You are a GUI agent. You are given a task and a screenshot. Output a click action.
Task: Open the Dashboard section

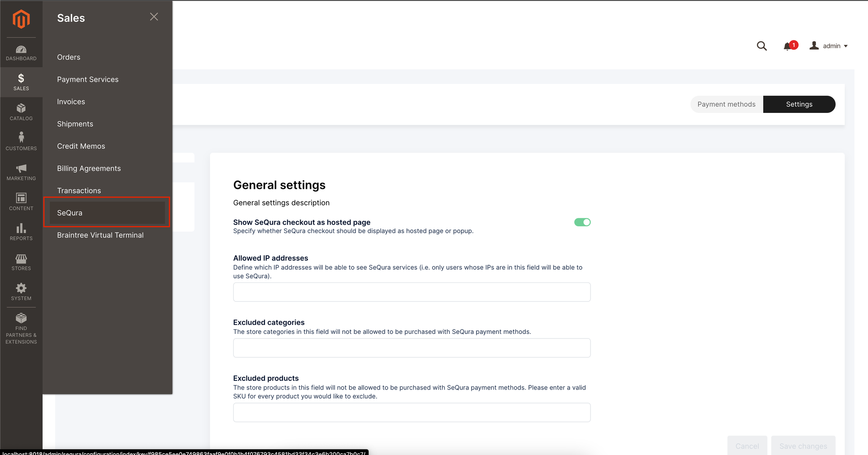(21, 53)
